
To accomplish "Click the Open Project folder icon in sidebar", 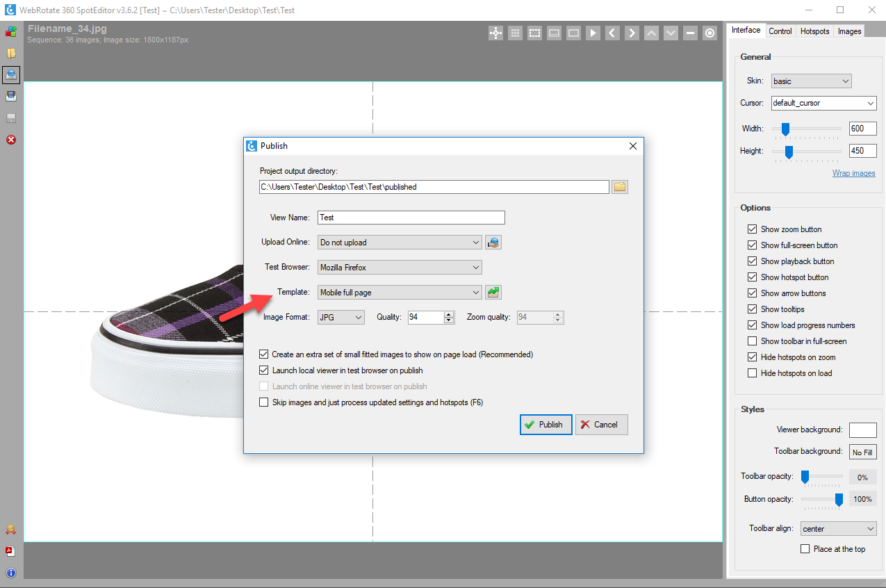I will pos(11,53).
